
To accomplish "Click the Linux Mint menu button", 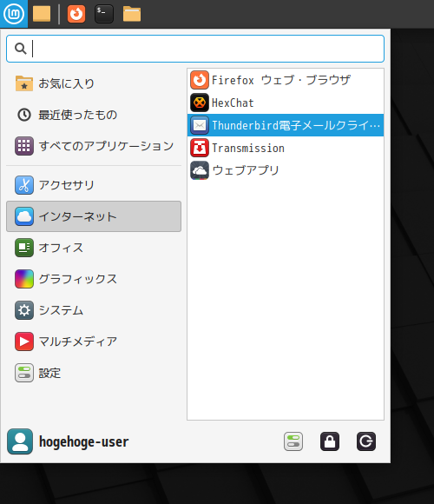I will (x=14, y=14).
